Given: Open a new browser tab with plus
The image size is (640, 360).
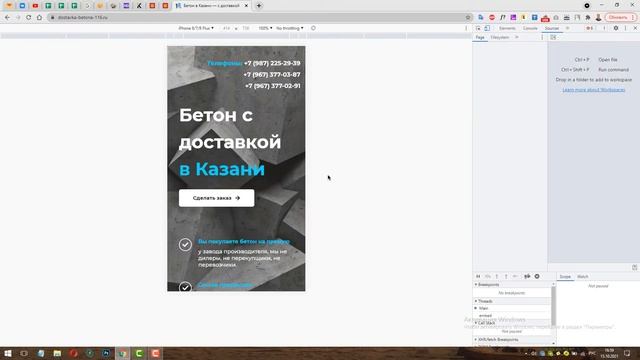Looking at the screenshot, I should coord(259,6).
